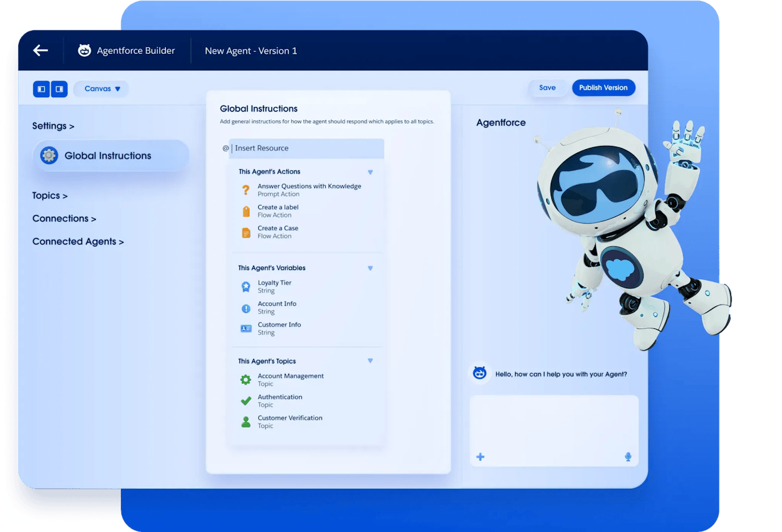Toggle the right panel layout icon

(59, 89)
